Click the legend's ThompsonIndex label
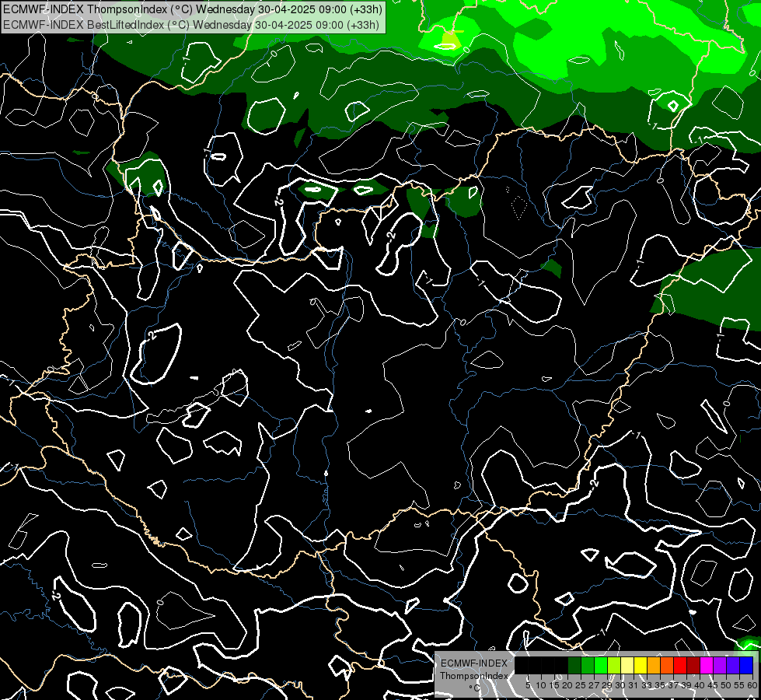 coord(474,676)
